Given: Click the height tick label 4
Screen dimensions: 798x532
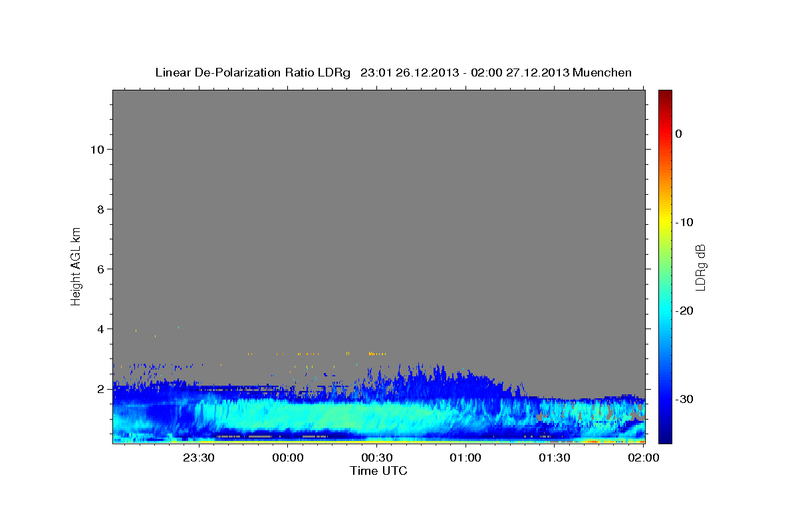Looking at the screenshot, I should [x=101, y=329].
